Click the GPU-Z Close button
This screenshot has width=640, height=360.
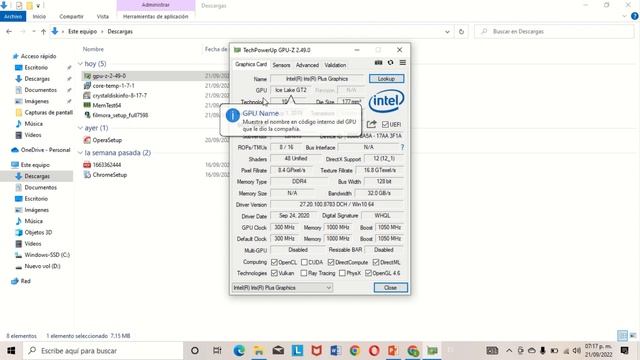tap(390, 288)
